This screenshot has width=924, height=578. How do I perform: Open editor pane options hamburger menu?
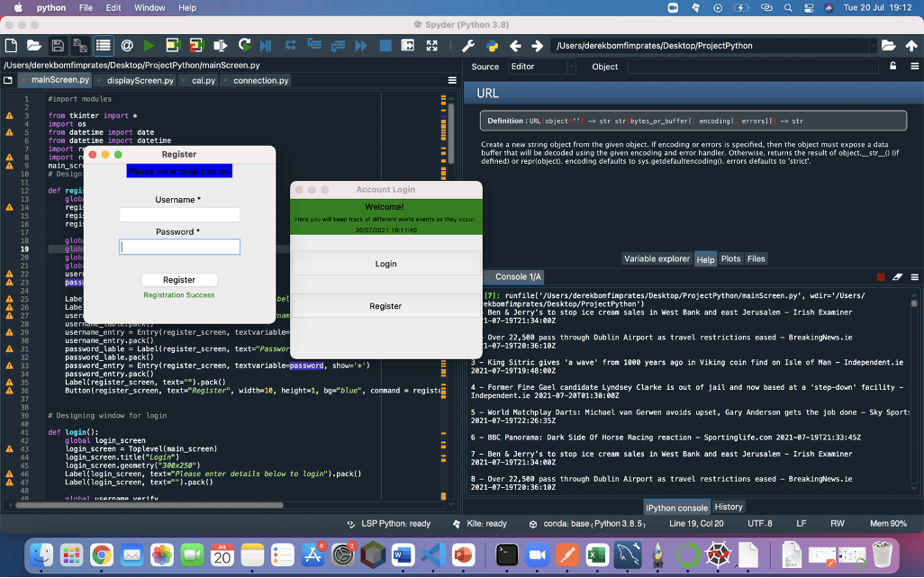[452, 80]
